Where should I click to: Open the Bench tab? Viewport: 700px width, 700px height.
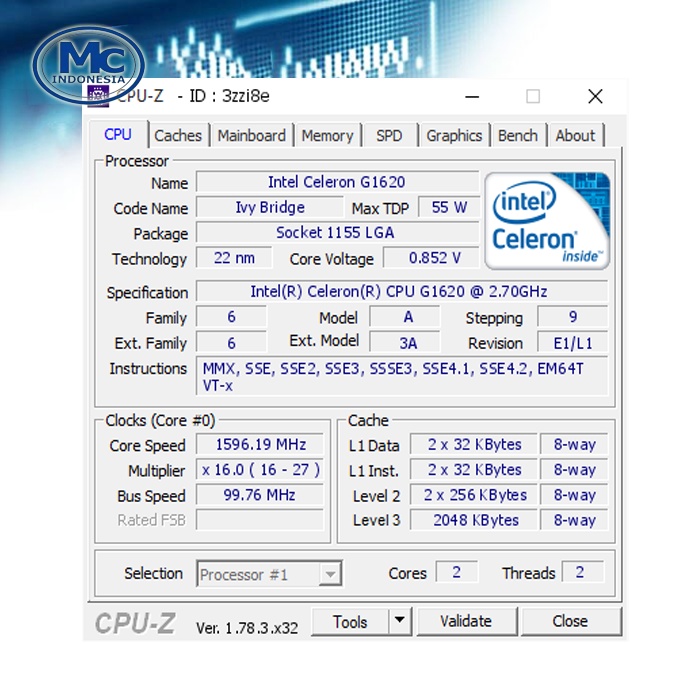coord(518,135)
